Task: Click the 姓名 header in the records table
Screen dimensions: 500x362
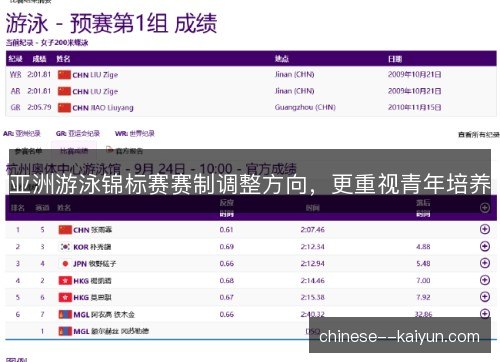Action: pos(63,59)
